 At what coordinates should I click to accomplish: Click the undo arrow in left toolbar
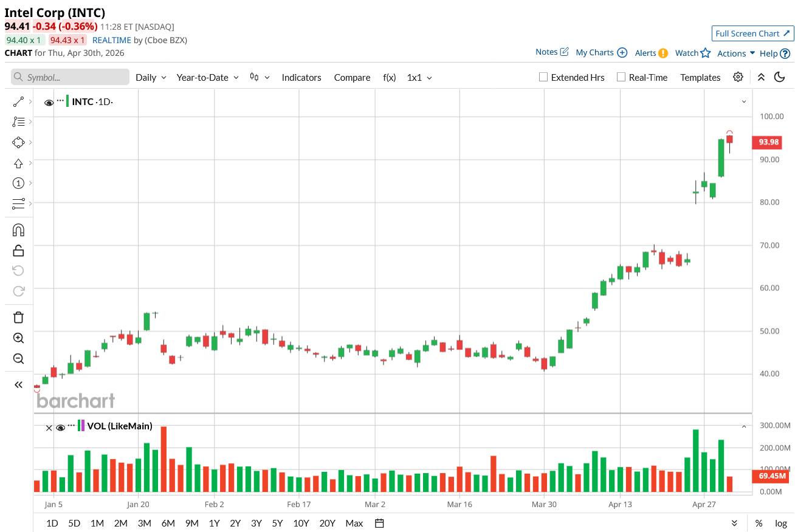tap(18, 270)
